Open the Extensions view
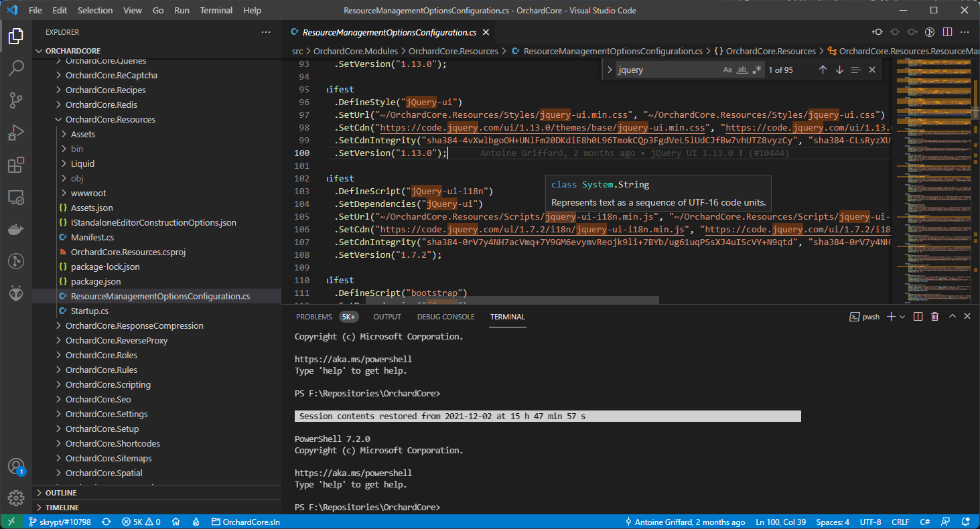The image size is (980, 529). (x=16, y=165)
